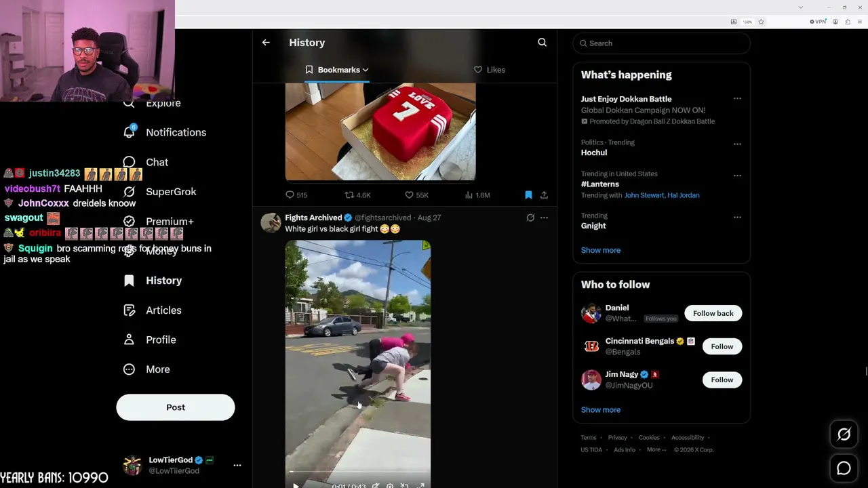Go back using the arrow beside History
The image size is (868, 488).
click(x=266, y=42)
